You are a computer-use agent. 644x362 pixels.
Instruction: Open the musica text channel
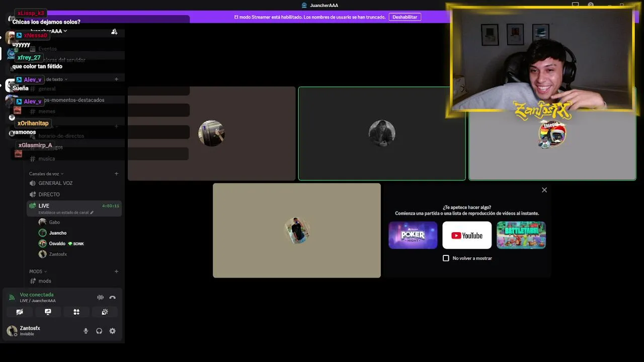coord(47,159)
